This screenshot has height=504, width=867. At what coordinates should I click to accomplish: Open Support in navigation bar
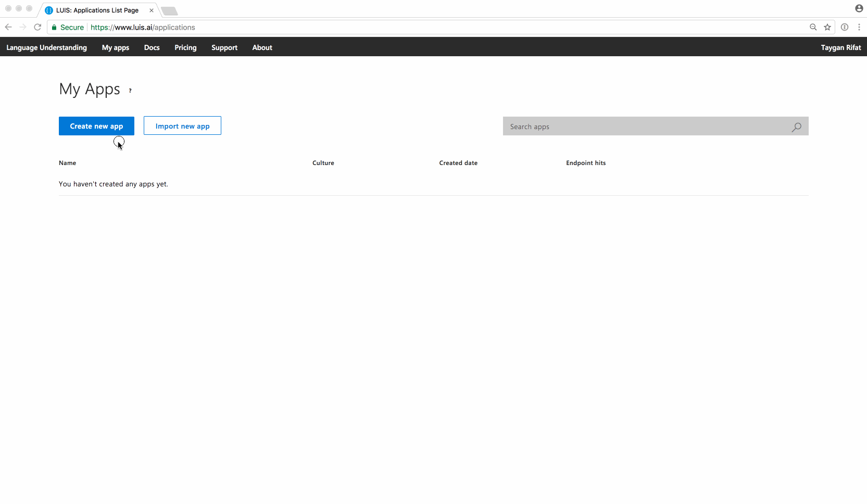(x=224, y=47)
